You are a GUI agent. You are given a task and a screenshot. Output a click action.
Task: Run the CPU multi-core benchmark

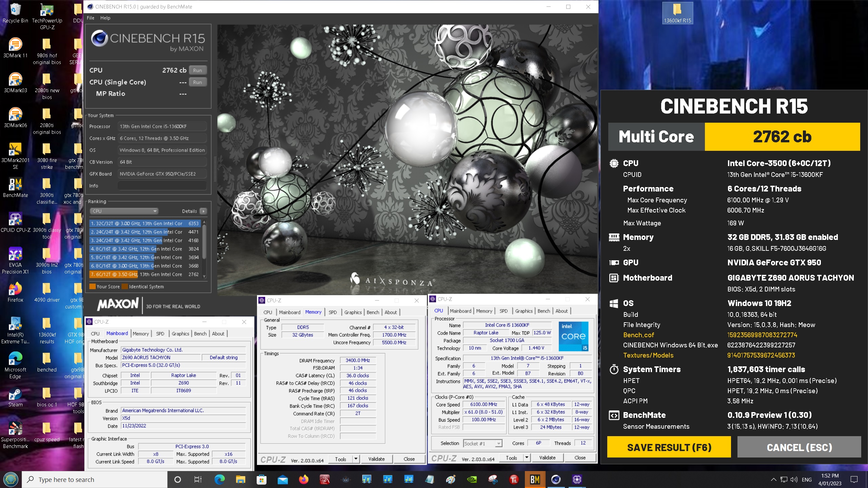pos(198,70)
